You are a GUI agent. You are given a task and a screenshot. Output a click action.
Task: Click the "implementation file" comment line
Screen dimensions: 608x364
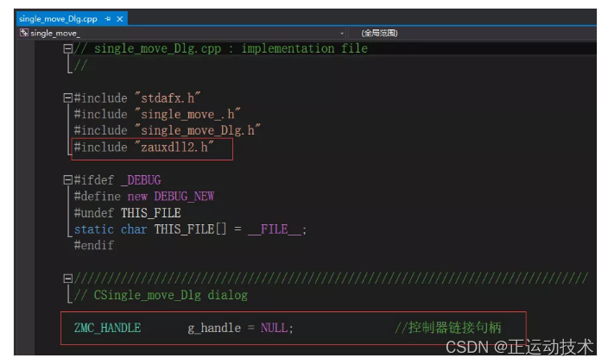pyautogui.click(x=221, y=49)
